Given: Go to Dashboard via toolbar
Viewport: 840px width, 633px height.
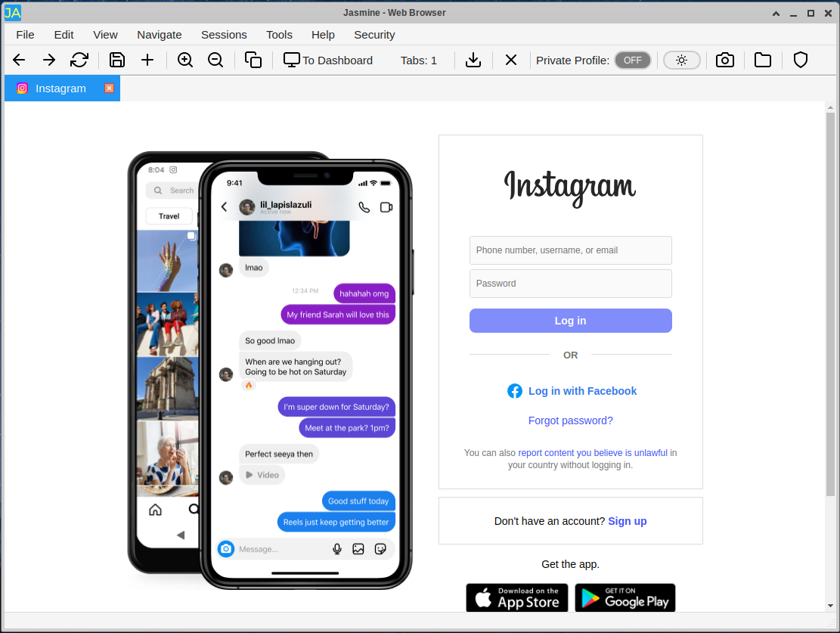Looking at the screenshot, I should point(328,60).
